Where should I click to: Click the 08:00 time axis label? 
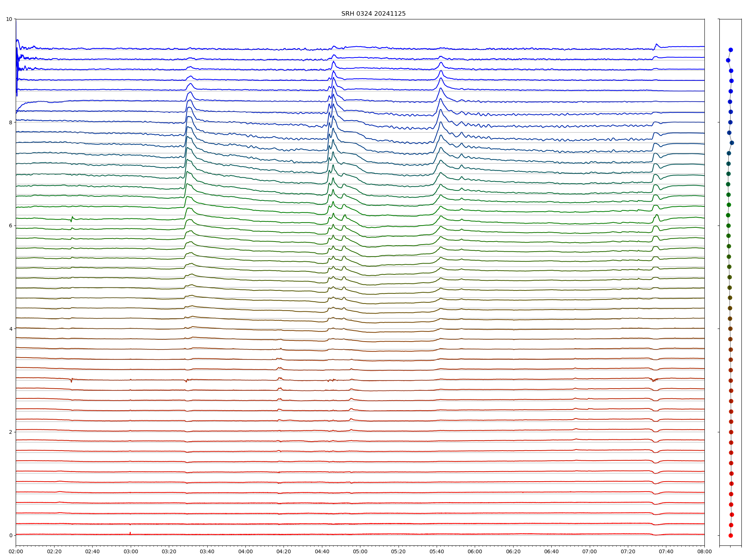click(704, 551)
